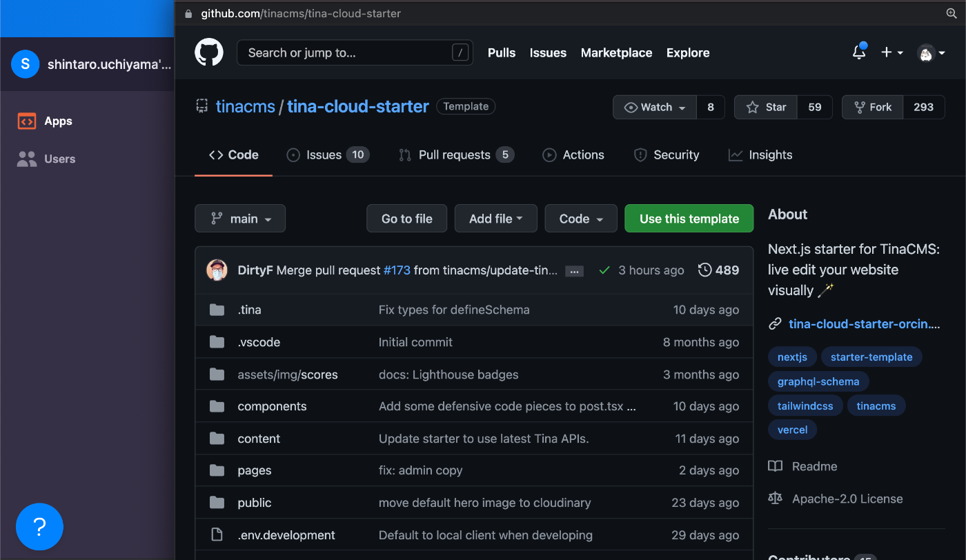Click the starter-template topic tag
The width and height of the screenshot is (966, 560).
871,357
